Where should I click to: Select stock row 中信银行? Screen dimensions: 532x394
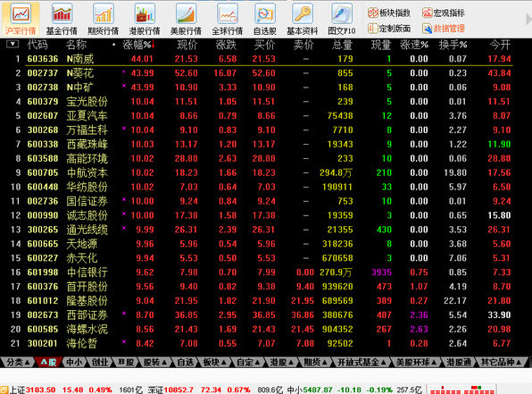pos(260,272)
